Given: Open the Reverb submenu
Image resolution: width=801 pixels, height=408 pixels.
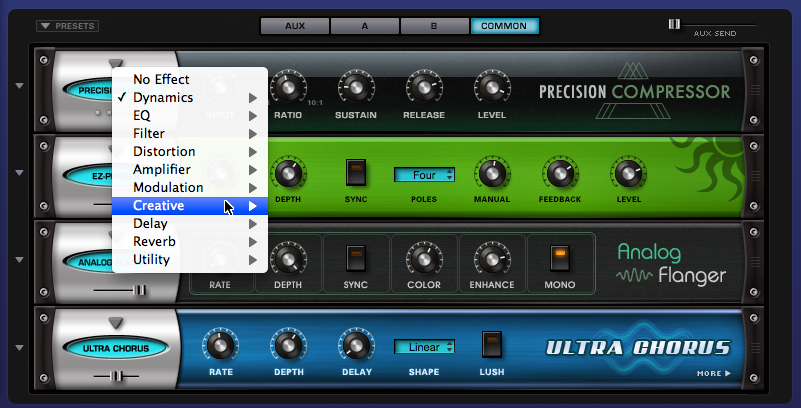Looking at the screenshot, I should point(190,242).
